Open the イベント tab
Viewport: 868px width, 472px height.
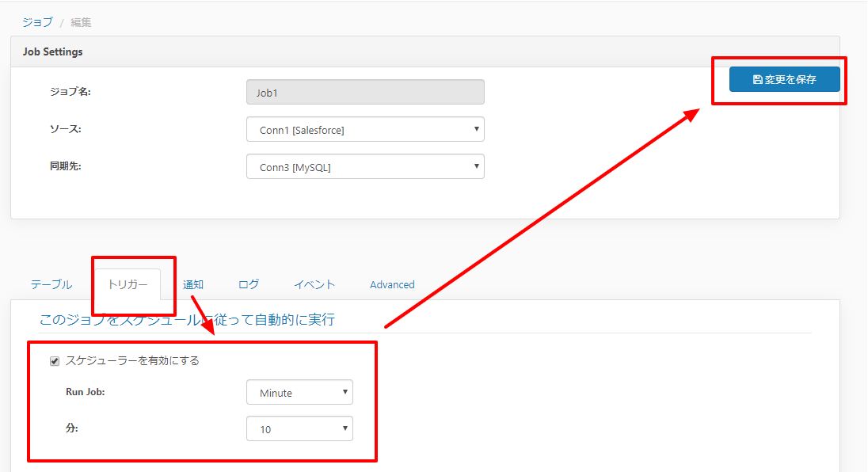click(314, 284)
